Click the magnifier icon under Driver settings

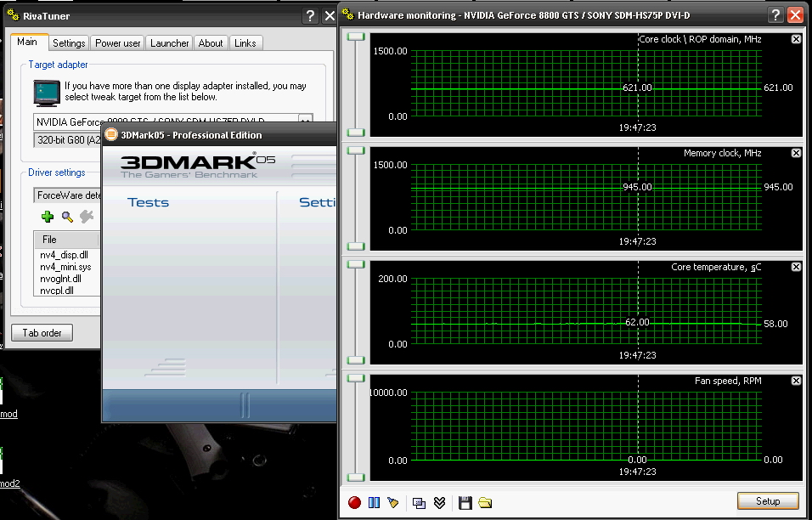[67, 217]
